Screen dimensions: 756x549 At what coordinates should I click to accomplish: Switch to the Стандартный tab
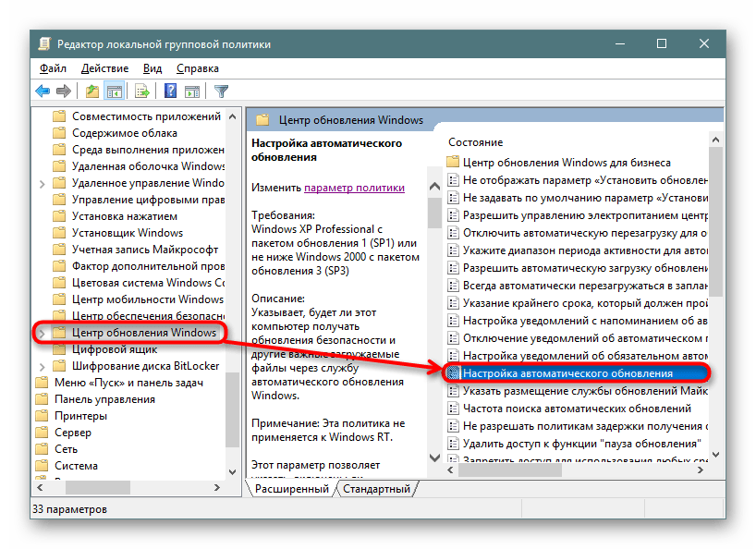pyautogui.click(x=379, y=488)
